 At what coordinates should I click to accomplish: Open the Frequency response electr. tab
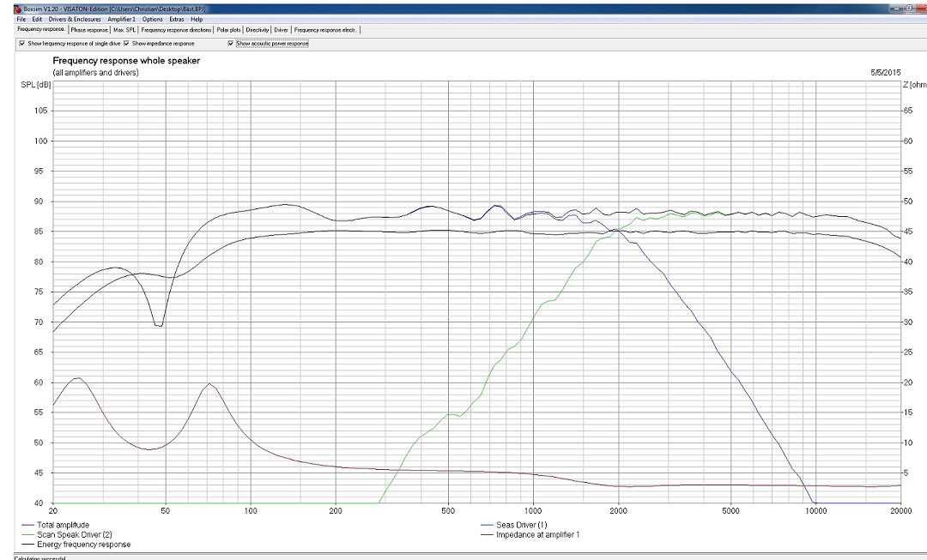[x=325, y=30]
